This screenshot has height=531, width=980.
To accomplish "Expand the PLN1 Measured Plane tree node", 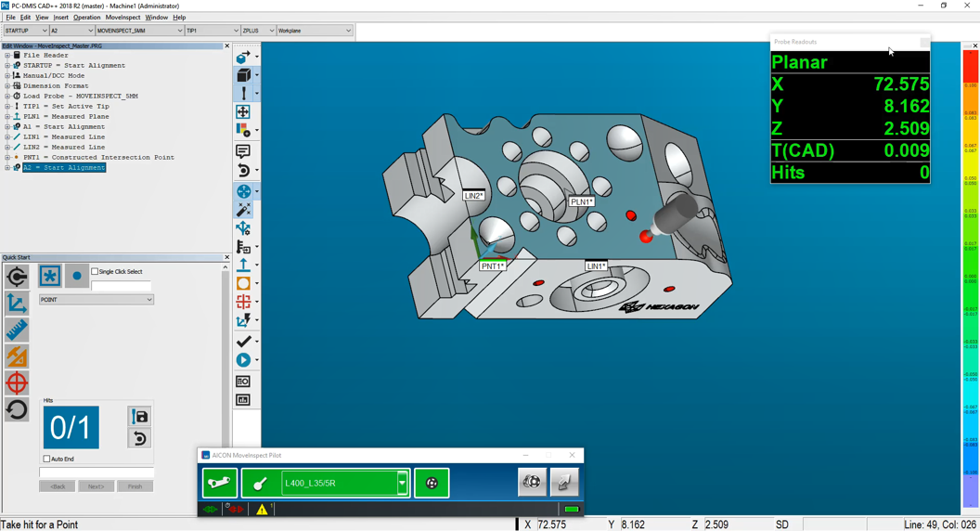I will [7, 117].
